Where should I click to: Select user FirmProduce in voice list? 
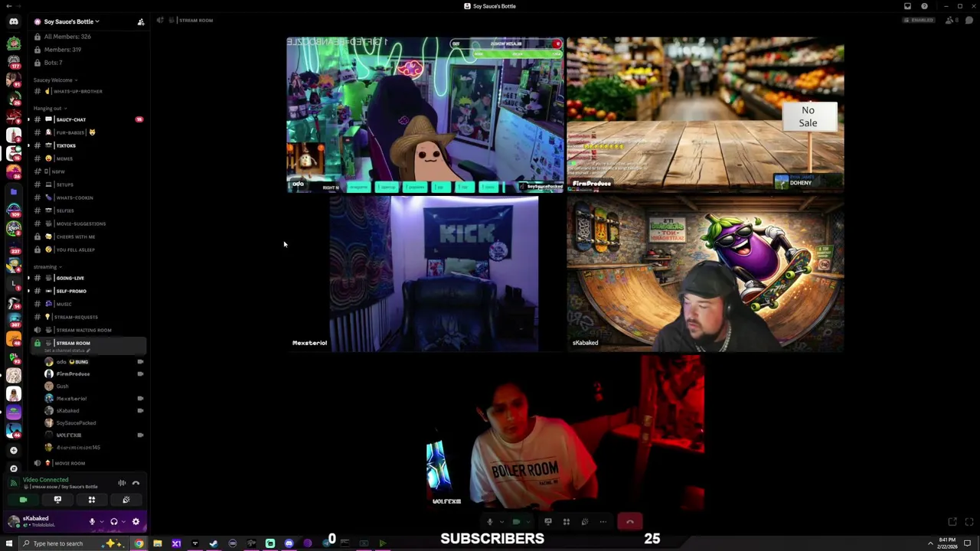(x=93, y=373)
